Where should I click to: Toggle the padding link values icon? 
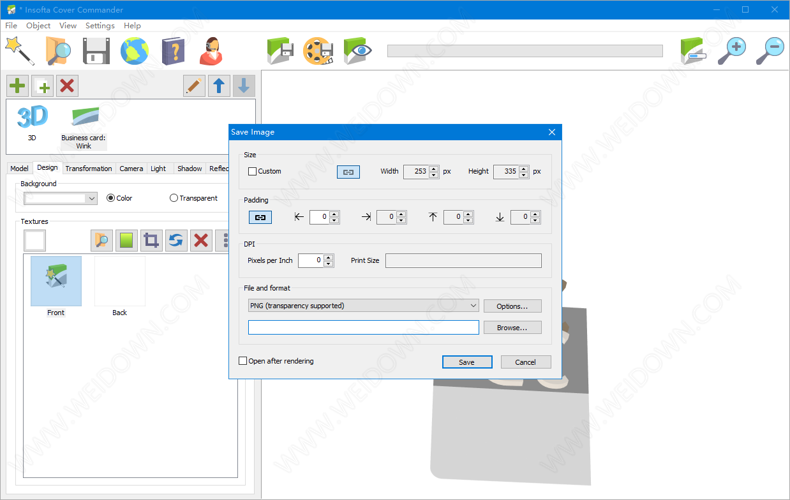260,217
